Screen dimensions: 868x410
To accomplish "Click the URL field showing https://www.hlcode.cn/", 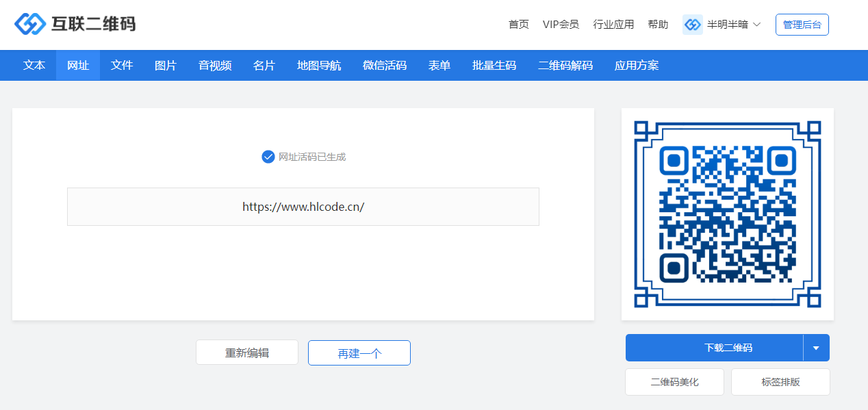I will tap(303, 207).
